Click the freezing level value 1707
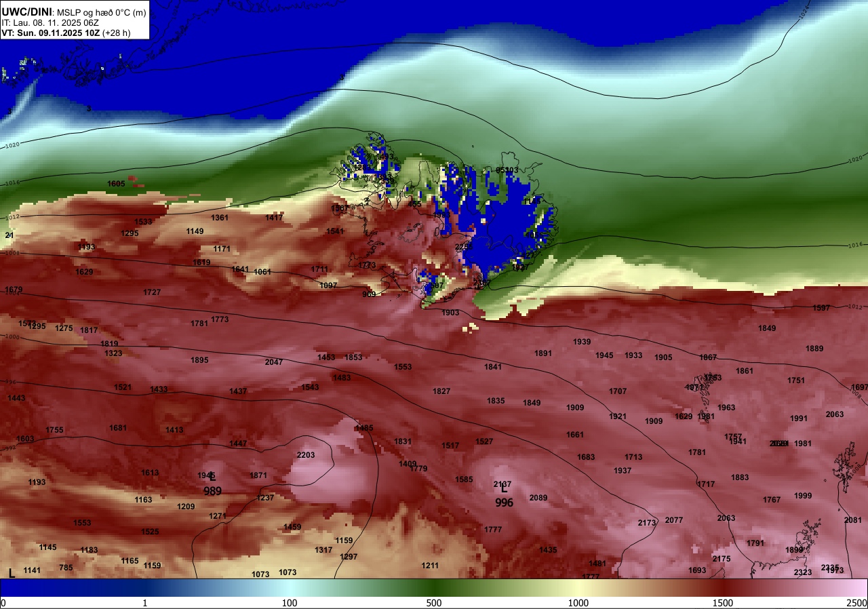Screen dimensions: 868x609 [618, 391]
